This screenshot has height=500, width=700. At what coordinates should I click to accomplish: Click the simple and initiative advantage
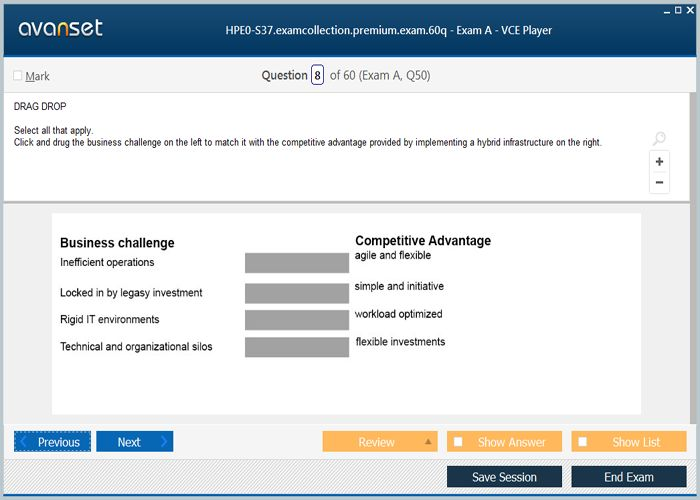pyautogui.click(x=399, y=286)
